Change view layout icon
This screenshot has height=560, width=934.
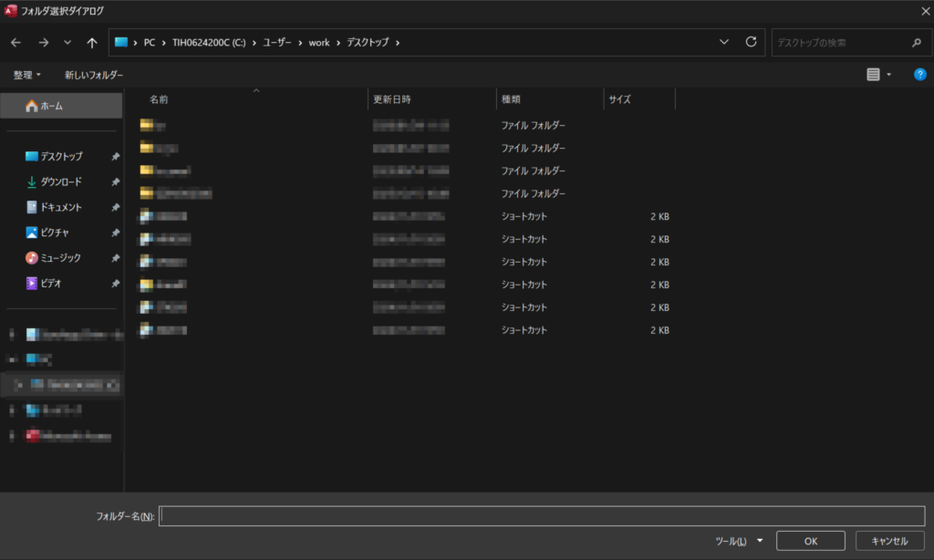pos(873,75)
